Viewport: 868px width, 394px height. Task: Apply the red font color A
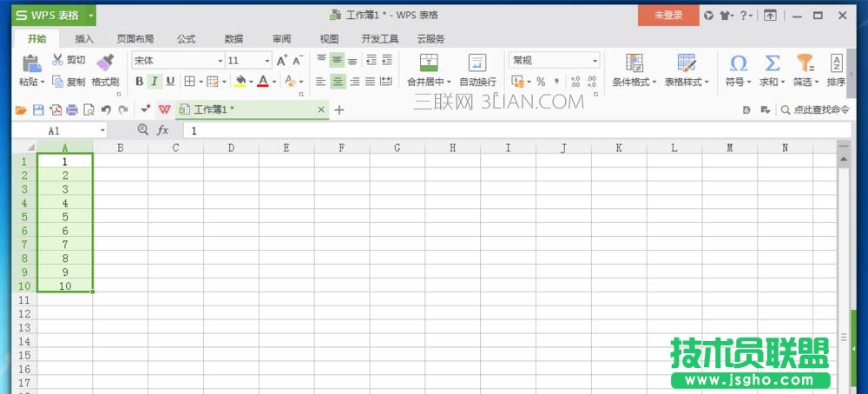[263, 82]
